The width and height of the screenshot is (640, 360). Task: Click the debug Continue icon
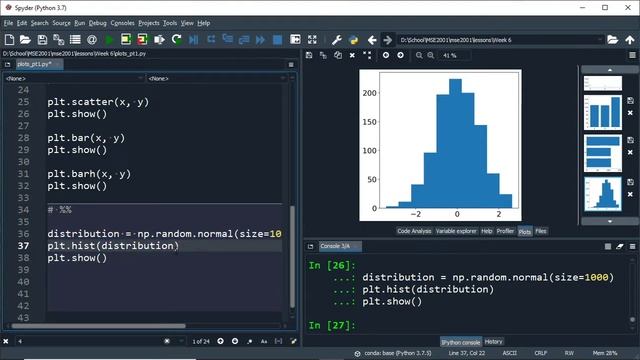260,40
